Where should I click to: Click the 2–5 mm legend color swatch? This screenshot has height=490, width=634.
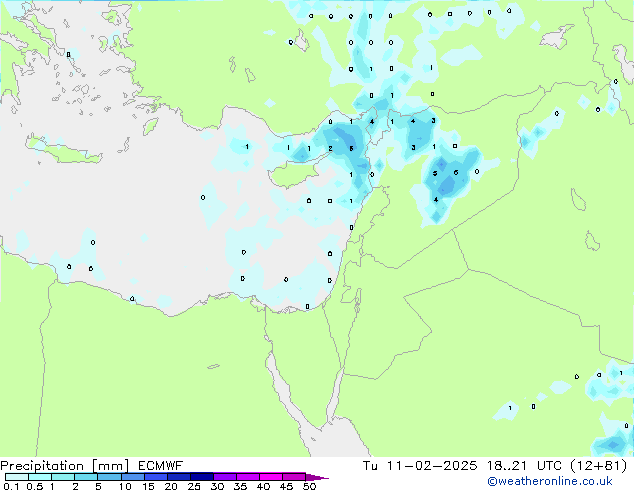pyautogui.click(x=86, y=477)
